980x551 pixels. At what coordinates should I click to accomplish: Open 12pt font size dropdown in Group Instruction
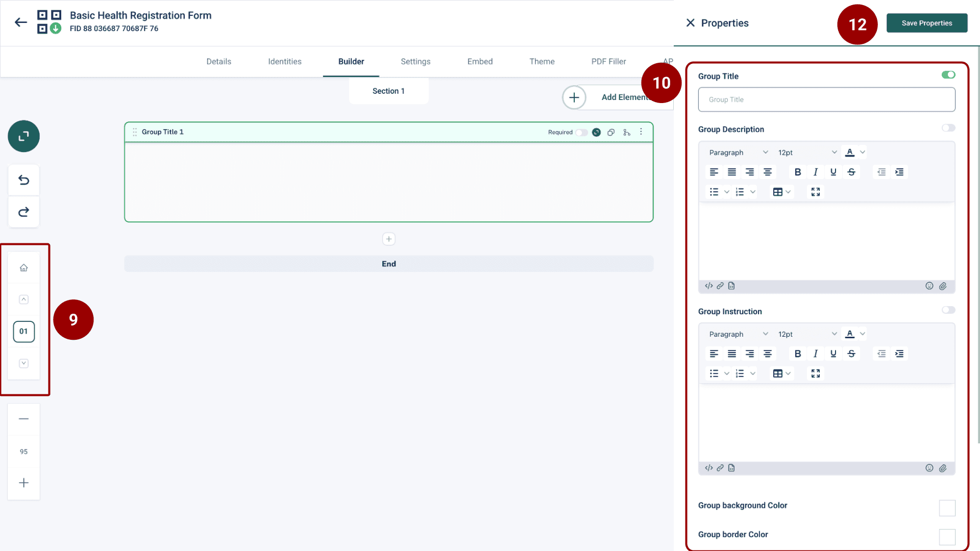pyautogui.click(x=807, y=334)
